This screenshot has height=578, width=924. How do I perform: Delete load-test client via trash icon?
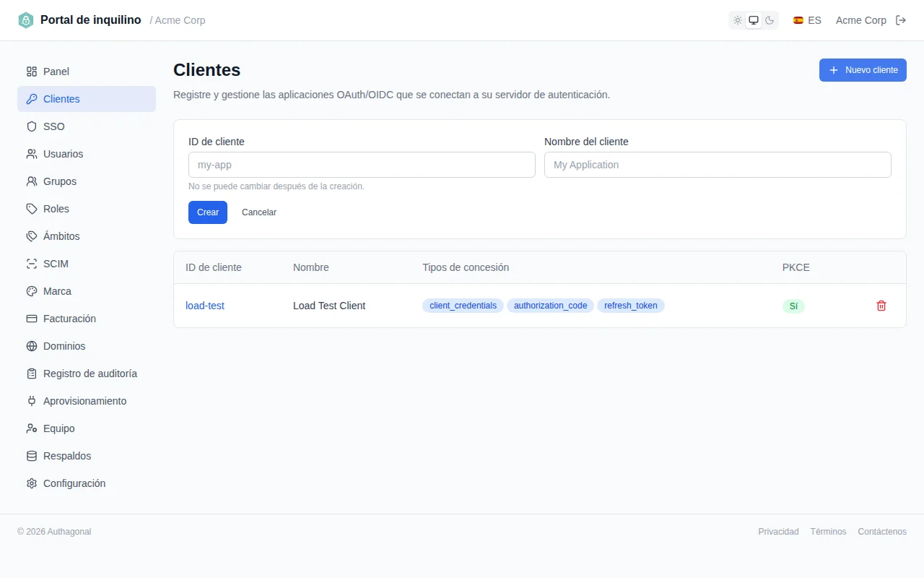point(881,306)
